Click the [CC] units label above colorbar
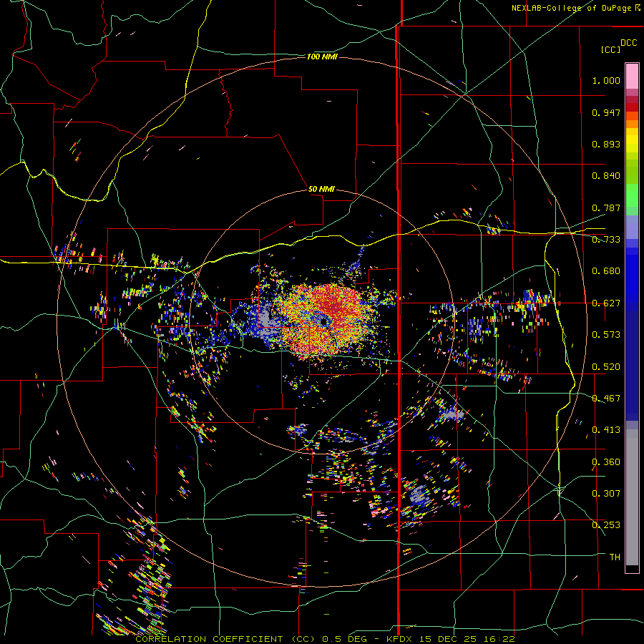This screenshot has width=644, height=644. coord(610,49)
